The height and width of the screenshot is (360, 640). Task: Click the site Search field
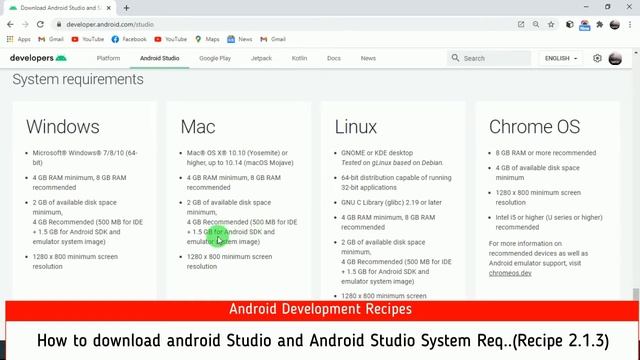(x=489, y=58)
